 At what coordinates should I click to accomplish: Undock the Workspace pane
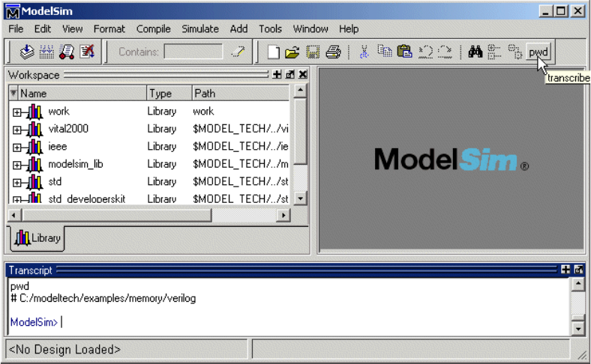[x=289, y=75]
